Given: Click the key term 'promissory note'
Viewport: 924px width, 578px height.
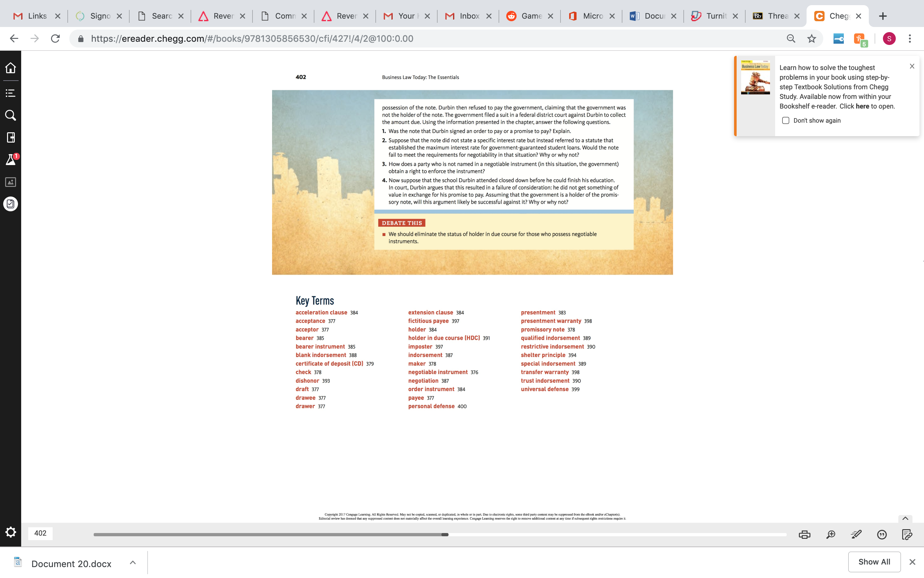Looking at the screenshot, I should pyautogui.click(x=543, y=329).
